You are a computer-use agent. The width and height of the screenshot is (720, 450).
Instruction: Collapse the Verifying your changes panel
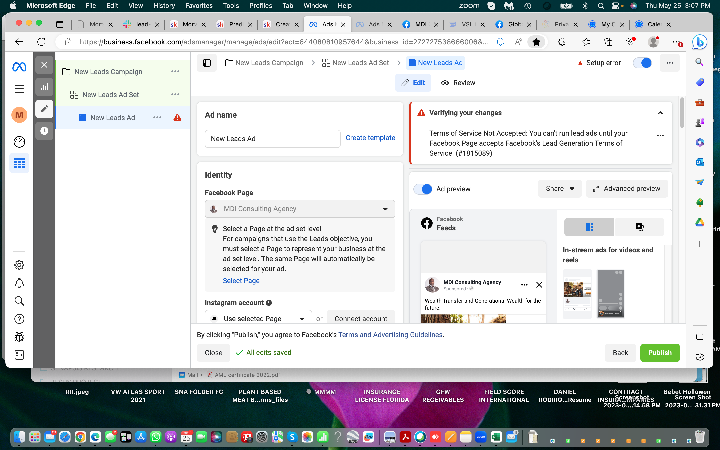660,113
